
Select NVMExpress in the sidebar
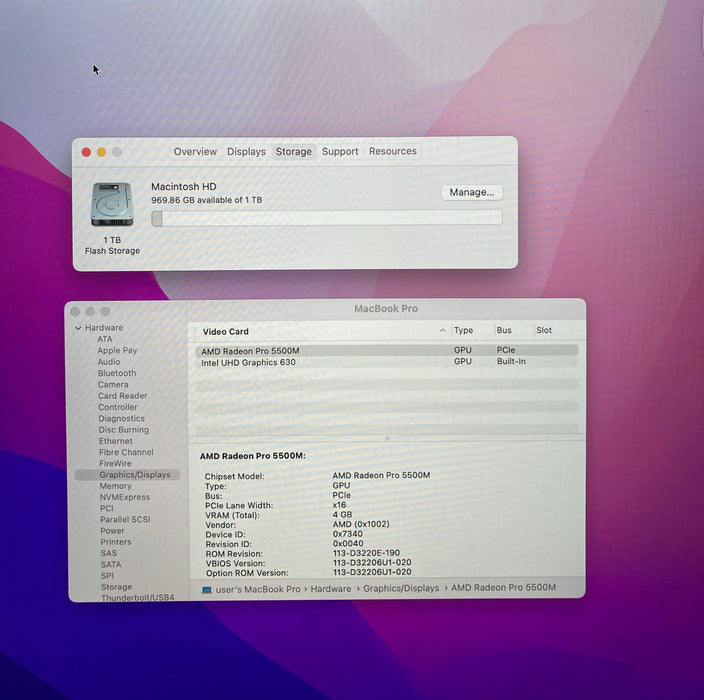coord(125,497)
